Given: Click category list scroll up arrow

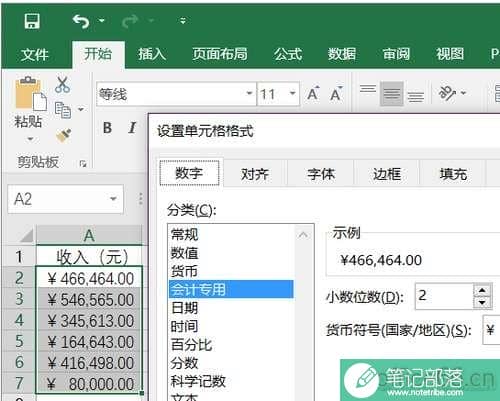Looking at the screenshot, I should [303, 235].
